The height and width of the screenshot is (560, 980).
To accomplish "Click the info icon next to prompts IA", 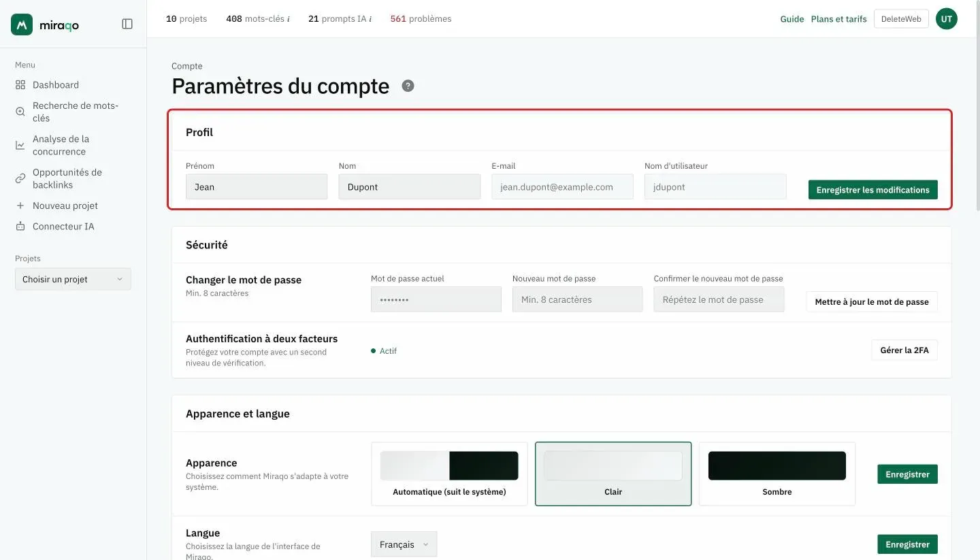I will pyautogui.click(x=370, y=19).
